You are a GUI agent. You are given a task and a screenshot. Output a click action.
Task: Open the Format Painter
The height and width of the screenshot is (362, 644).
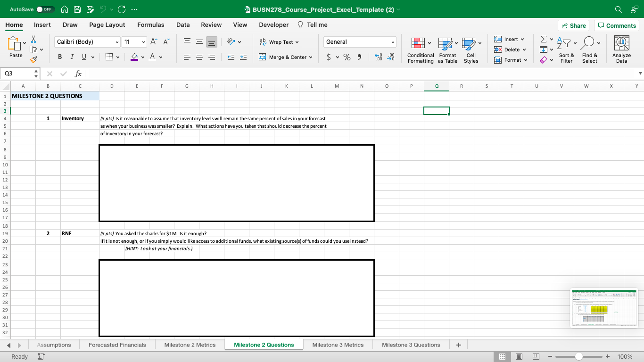34,59
